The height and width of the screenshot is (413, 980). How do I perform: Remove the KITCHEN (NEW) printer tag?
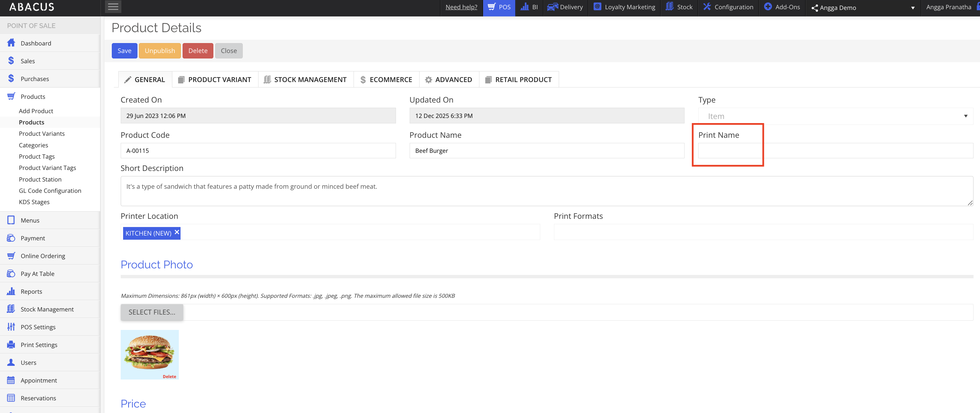[176, 232]
